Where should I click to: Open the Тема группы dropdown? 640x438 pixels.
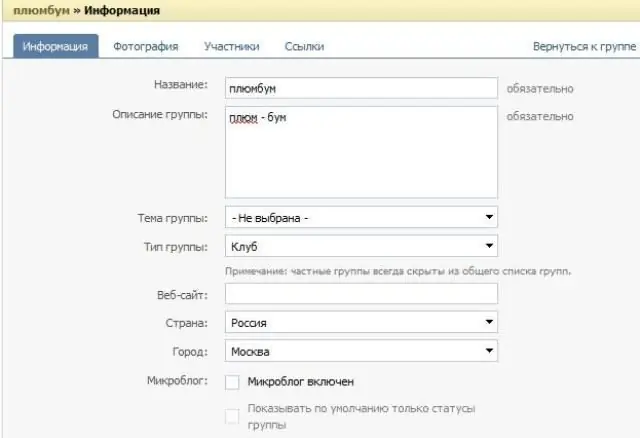[x=361, y=217]
